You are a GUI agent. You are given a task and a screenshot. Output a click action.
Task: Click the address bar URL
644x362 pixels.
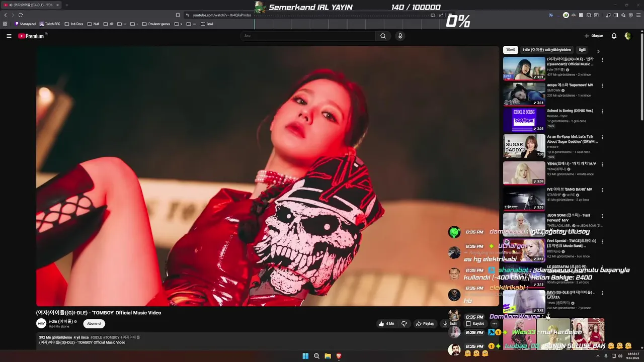tap(222, 15)
